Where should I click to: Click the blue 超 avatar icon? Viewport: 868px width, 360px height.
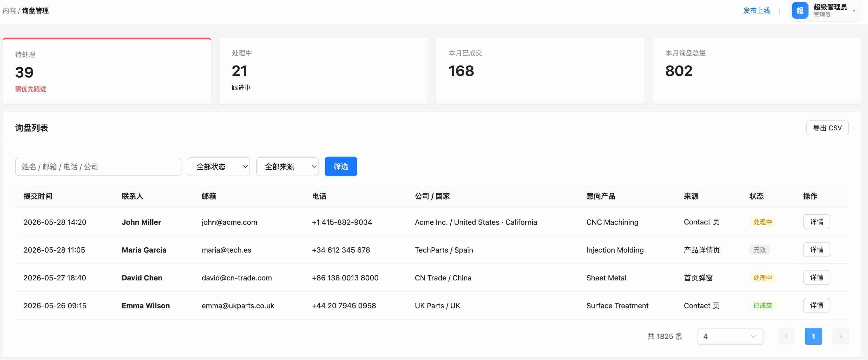coord(800,10)
